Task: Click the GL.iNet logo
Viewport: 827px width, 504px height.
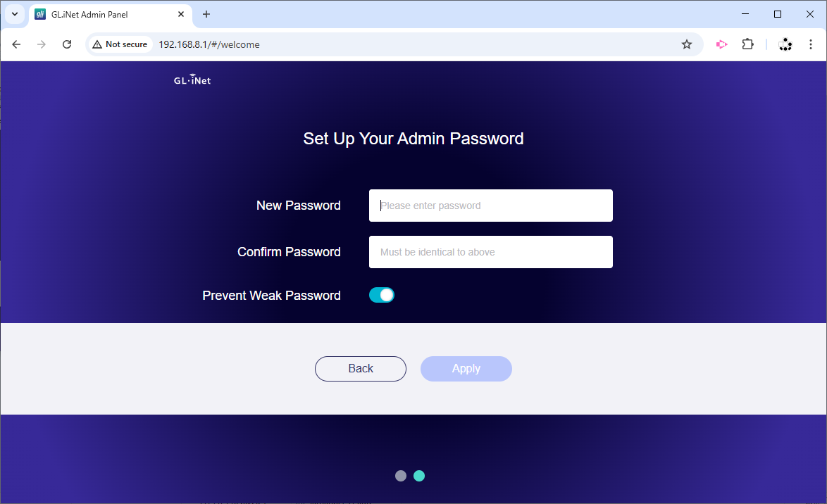Action: pyautogui.click(x=192, y=80)
